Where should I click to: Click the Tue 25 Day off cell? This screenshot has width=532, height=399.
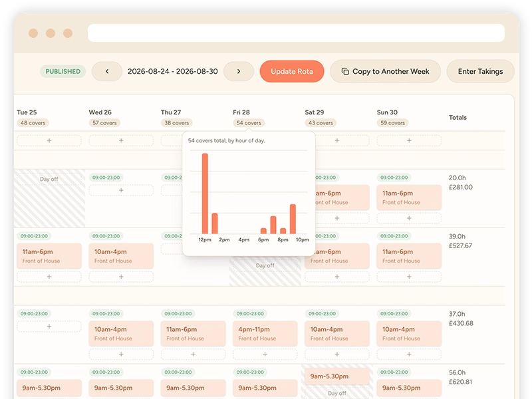(x=49, y=179)
